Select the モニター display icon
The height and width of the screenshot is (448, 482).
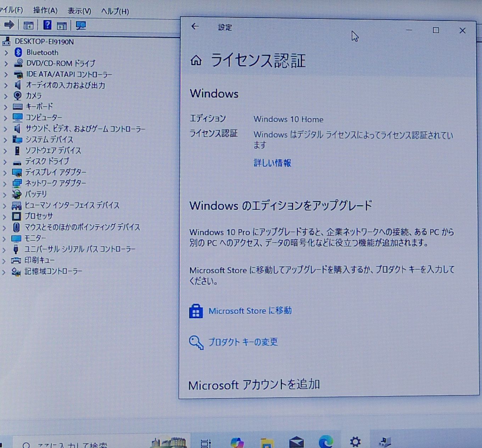(x=16, y=238)
